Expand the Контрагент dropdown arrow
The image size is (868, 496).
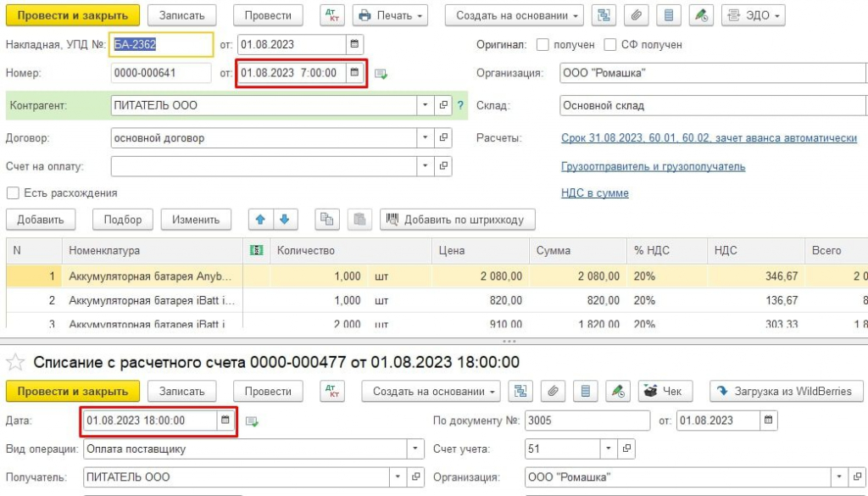click(426, 105)
